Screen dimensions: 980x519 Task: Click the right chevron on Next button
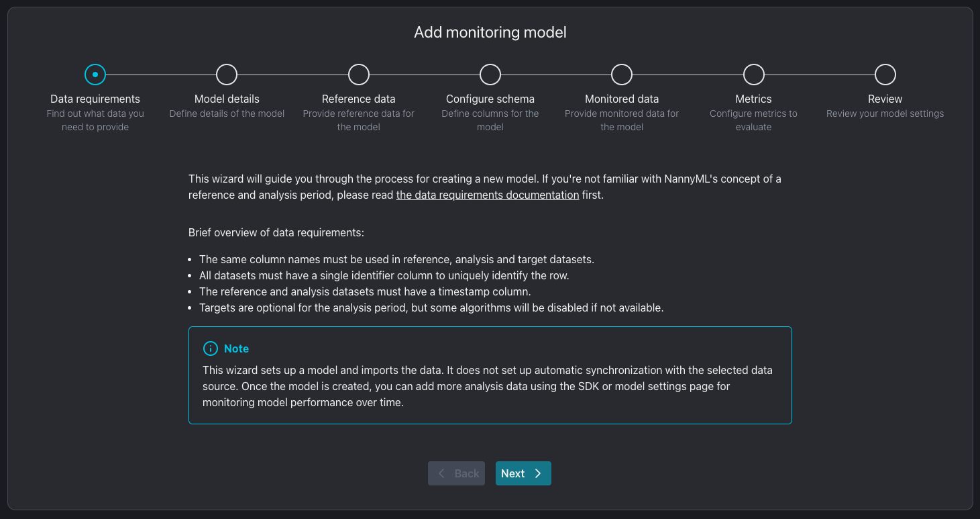(x=538, y=473)
